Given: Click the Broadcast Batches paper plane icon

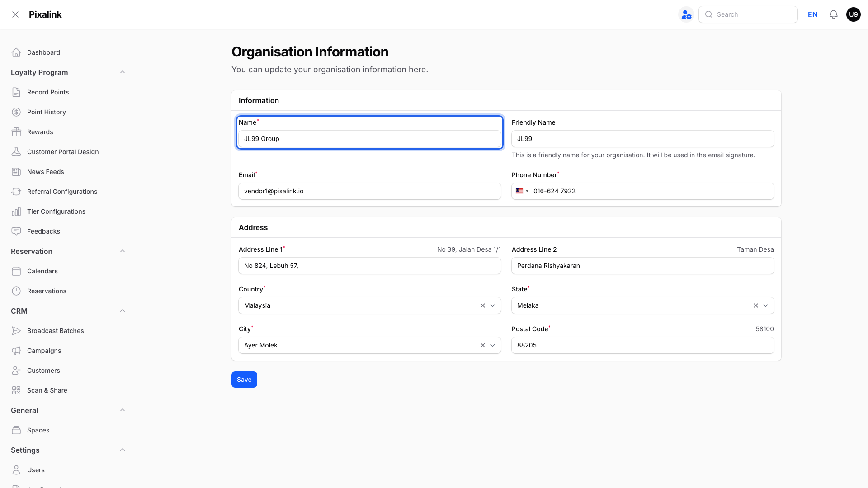Looking at the screenshot, I should click(16, 331).
